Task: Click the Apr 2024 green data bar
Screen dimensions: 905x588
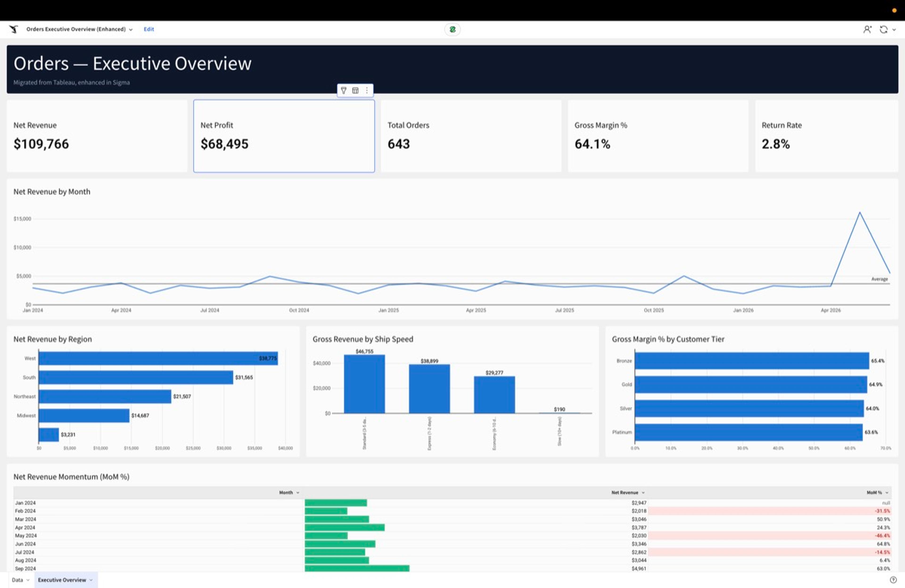Action: click(x=345, y=527)
